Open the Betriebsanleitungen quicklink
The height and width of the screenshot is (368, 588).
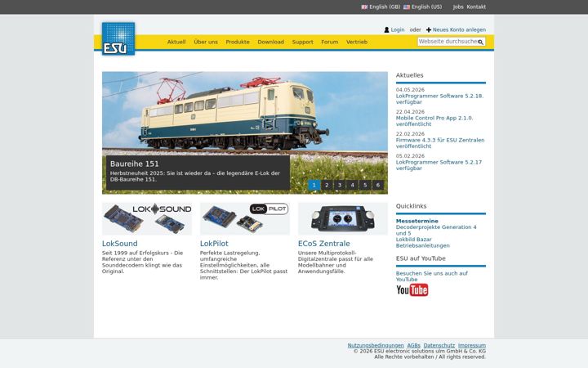pos(423,245)
